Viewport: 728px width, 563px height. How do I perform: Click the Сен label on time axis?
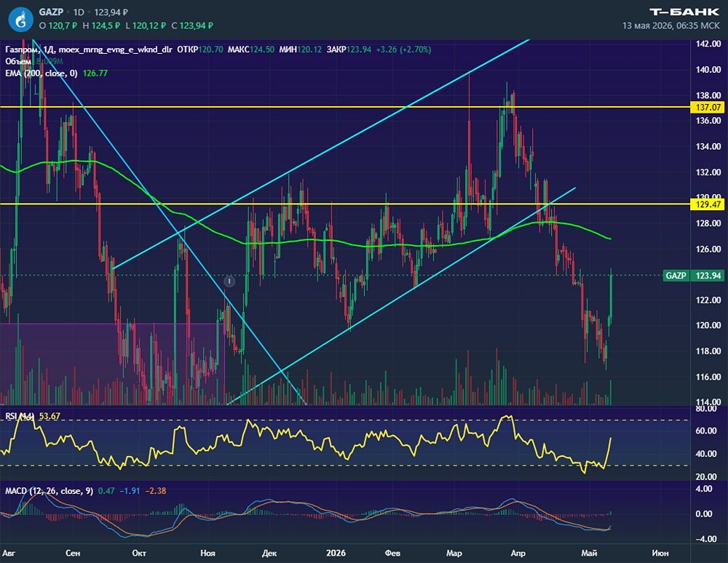click(72, 553)
